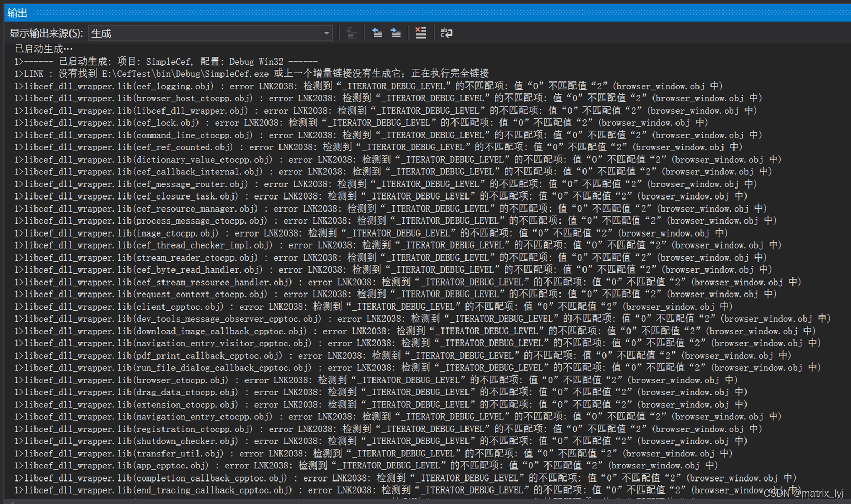Click the 输出 panel title bar

(x=427, y=13)
